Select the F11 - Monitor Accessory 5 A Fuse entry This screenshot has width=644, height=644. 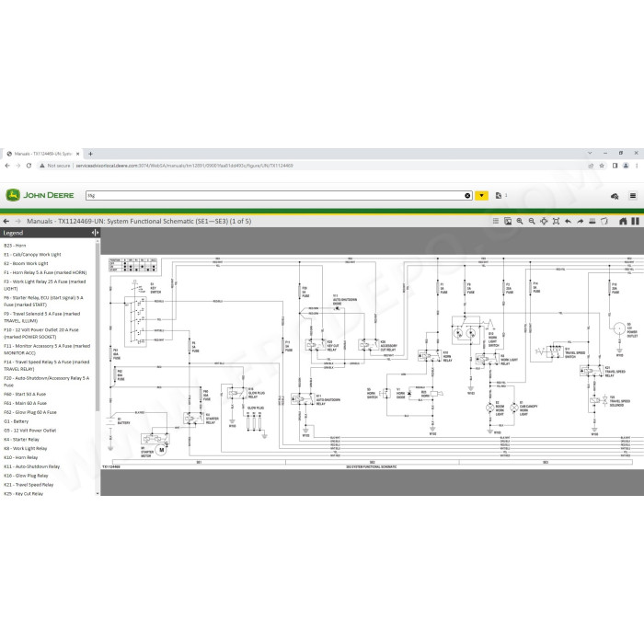pos(47,349)
